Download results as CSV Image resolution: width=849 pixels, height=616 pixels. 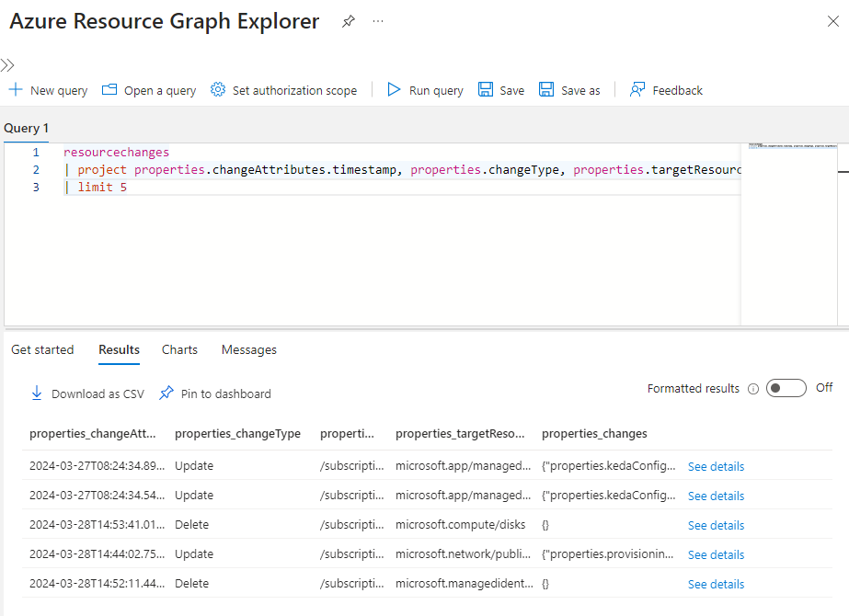87,394
